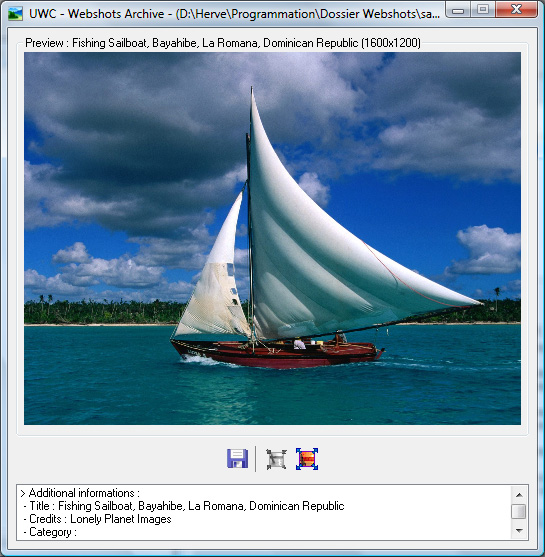Maximize the UWC Webshots Archive window

click(482, 10)
